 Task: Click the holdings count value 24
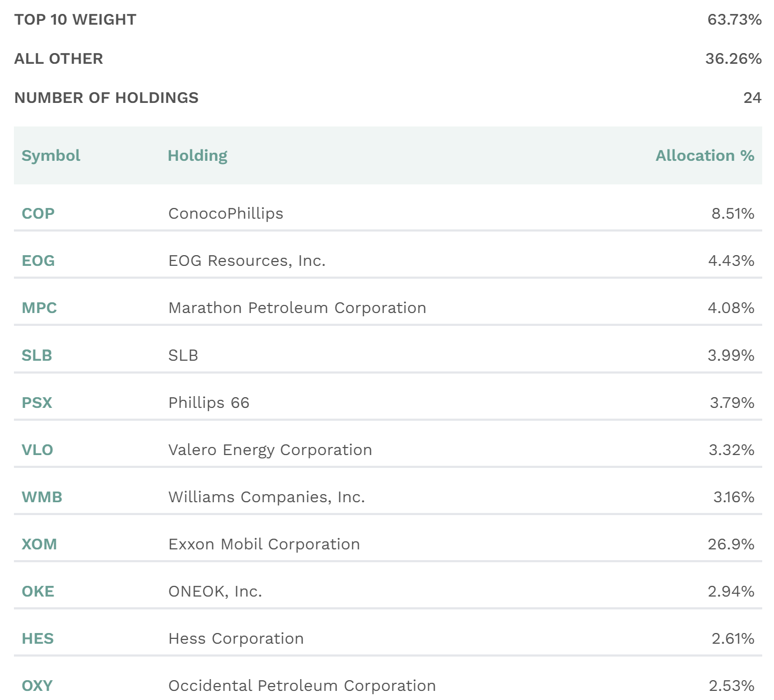(753, 98)
